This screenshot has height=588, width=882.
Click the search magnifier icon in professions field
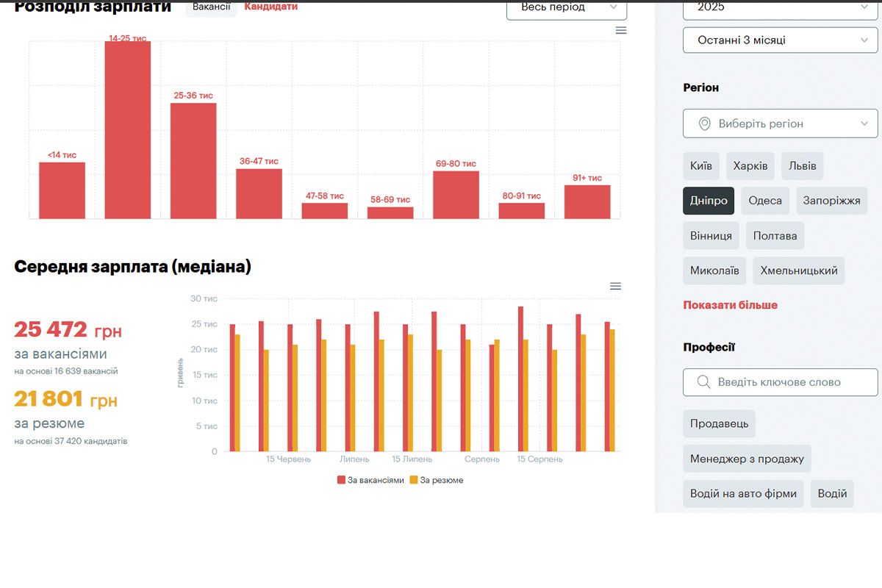click(x=703, y=382)
